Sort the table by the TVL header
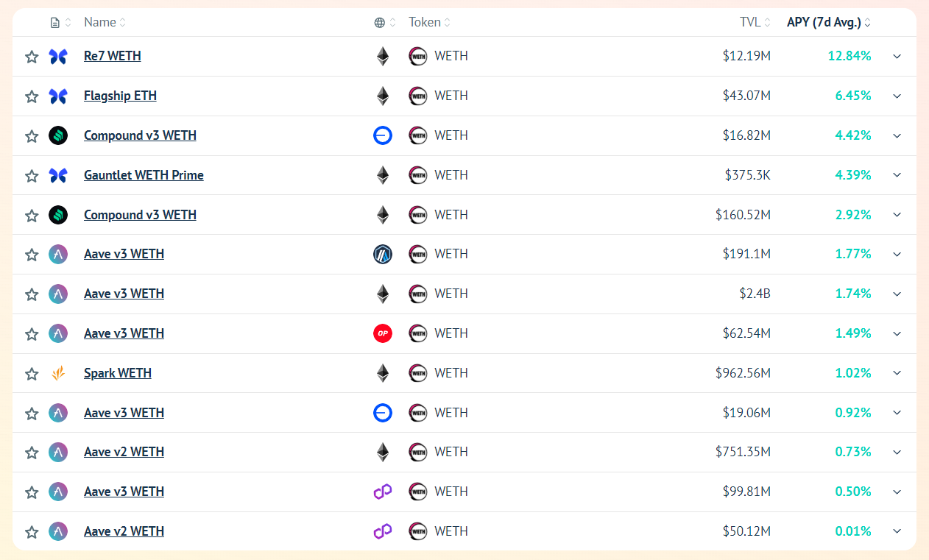The height and width of the screenshot is (560, 929). pyautogui.click(x=755, y=22)
